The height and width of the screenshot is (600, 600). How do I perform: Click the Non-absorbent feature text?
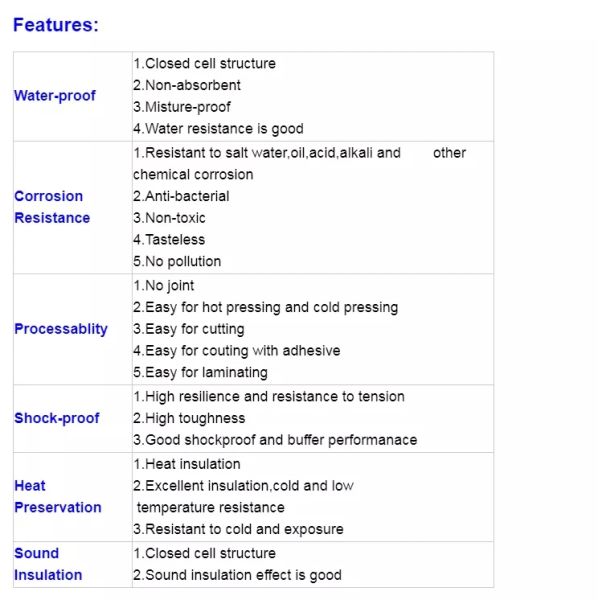(187, 85)
